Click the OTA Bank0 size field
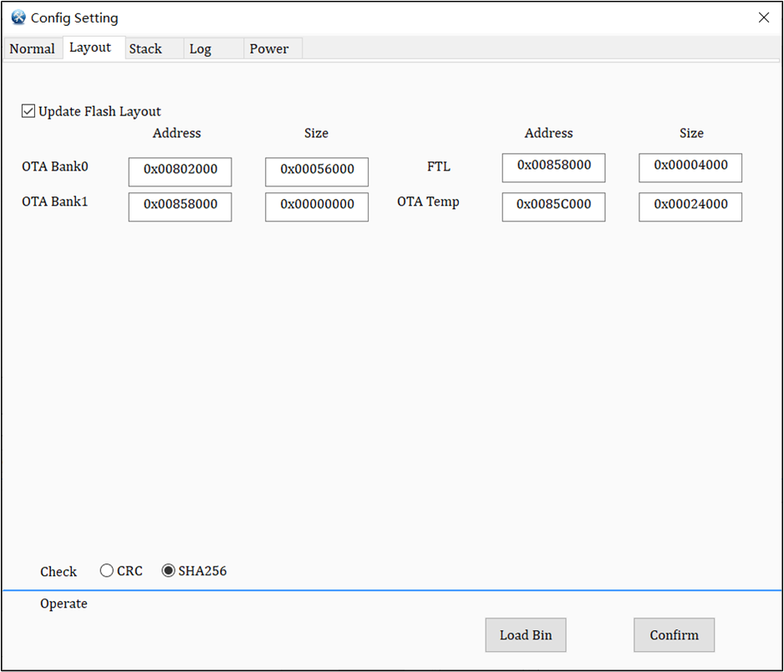784x672 pixels. click(316, 172)
